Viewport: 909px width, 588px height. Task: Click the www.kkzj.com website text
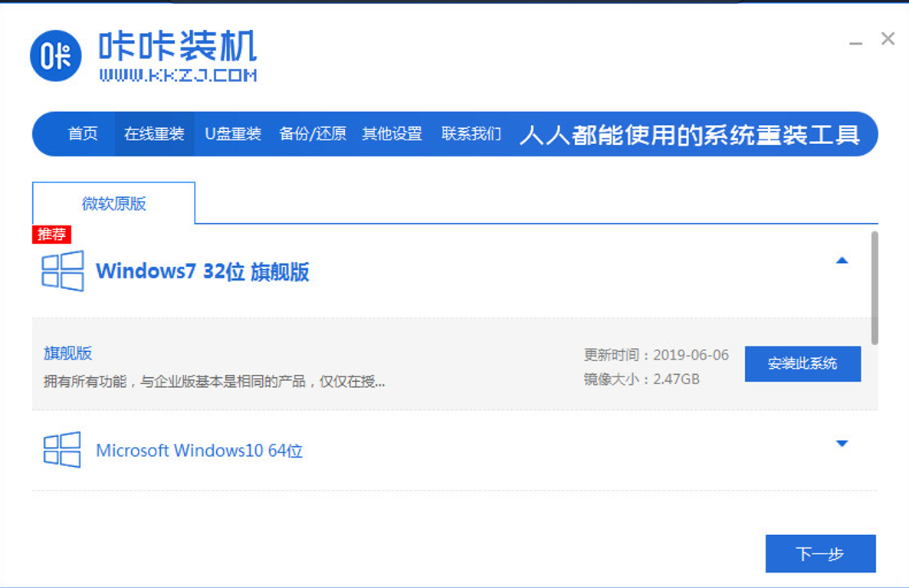[178, 75]
